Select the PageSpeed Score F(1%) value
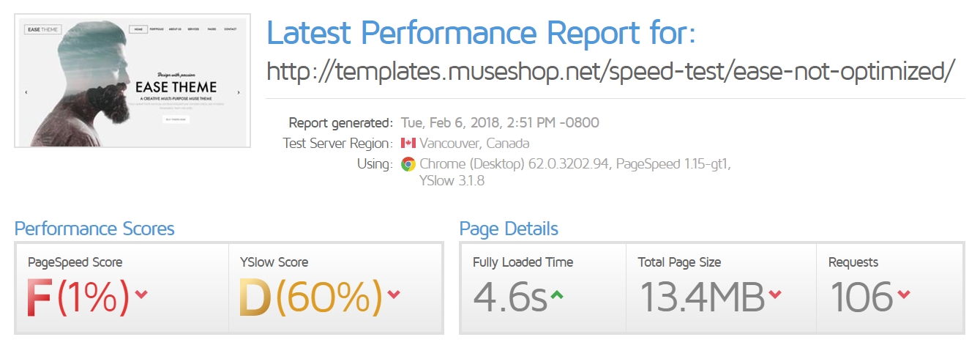Image resolution: width=980 pixels, height=359 pixels. 78,297
